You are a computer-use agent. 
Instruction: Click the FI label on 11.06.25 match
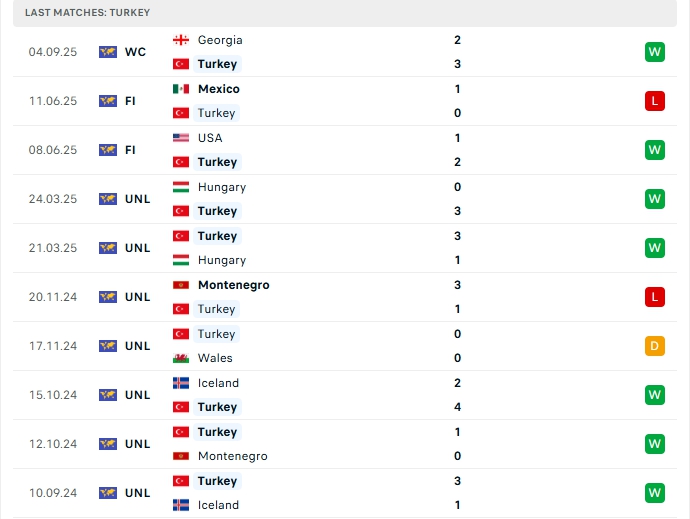pyautogui.click(x=130, y=101)
